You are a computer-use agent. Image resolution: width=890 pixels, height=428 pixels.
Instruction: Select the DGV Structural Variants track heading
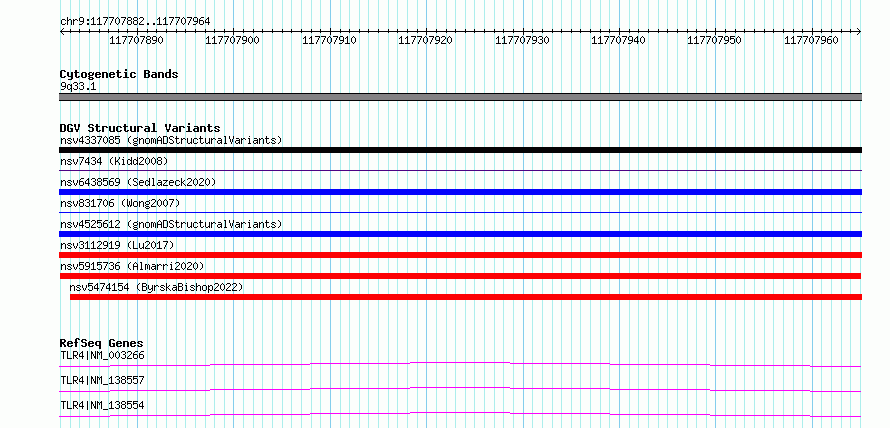tap(140, 128)
